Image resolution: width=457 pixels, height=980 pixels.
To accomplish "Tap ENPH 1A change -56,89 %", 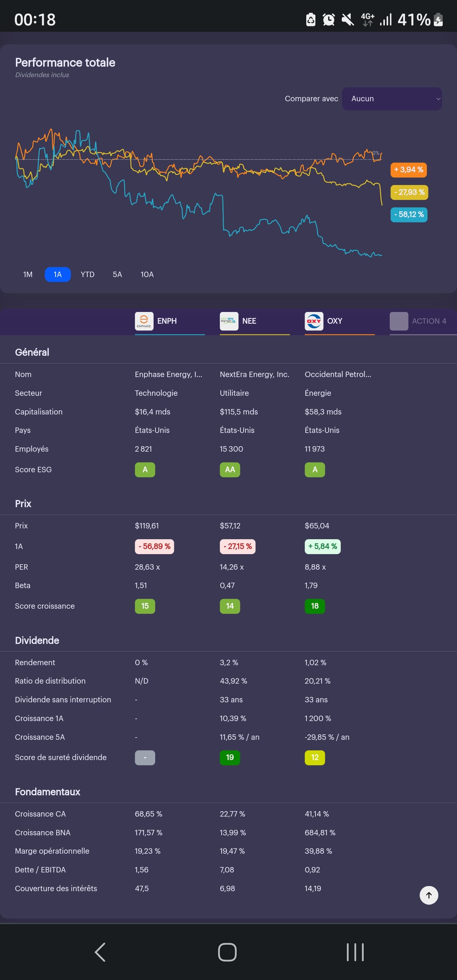I will pos(154,546).
